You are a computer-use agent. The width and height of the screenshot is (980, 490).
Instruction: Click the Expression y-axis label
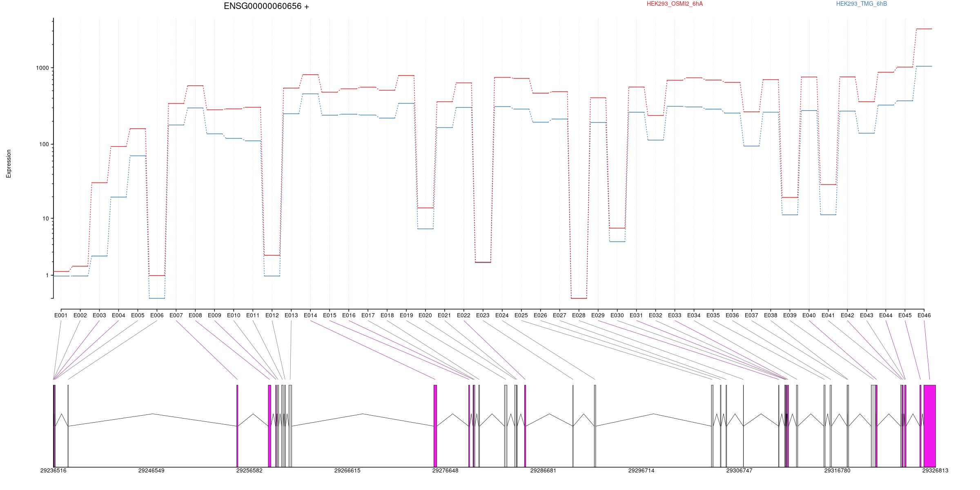(9, 164)
